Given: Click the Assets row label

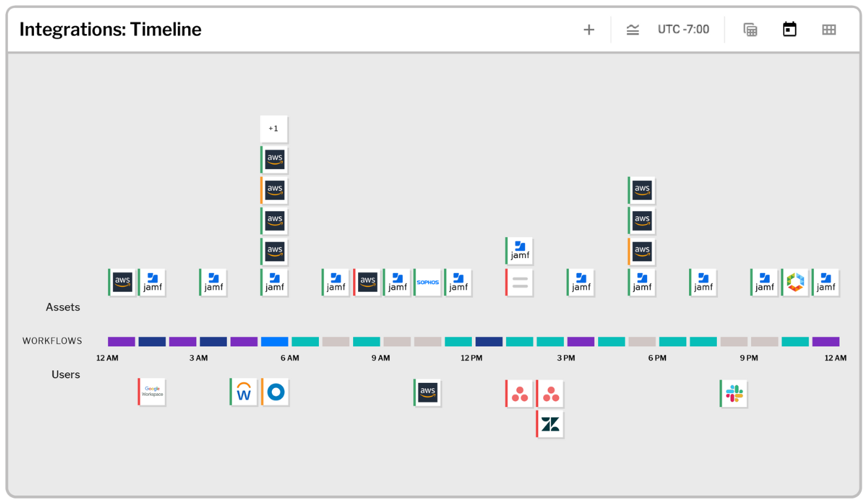Looking at the screenshot, I should [x=63, y=307].
